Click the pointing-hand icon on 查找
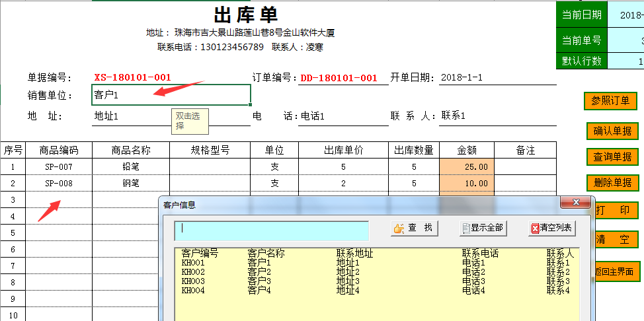 pyautogui.click(x=399, y=229)
